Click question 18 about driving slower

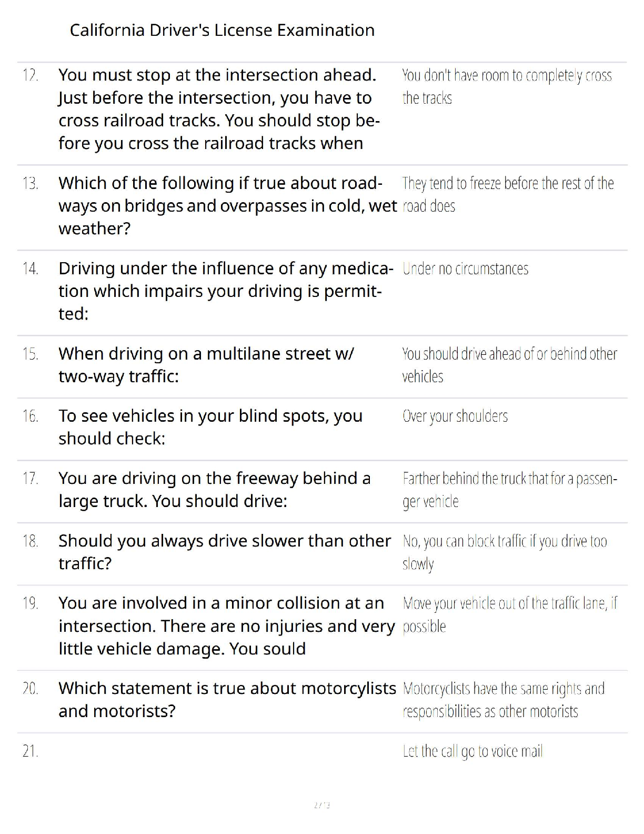pyautogui.click(x=224, y=552)
